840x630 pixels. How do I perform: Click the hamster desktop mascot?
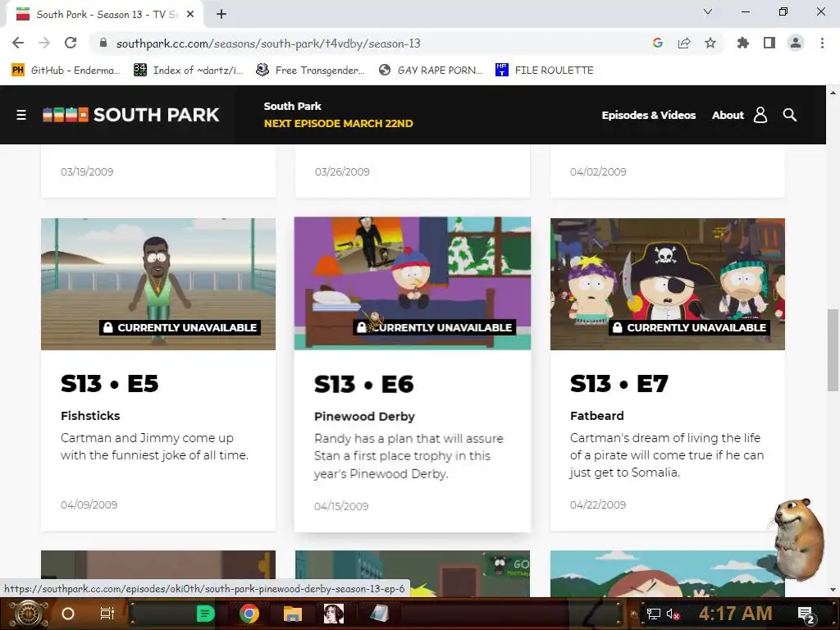coord(798,538)
